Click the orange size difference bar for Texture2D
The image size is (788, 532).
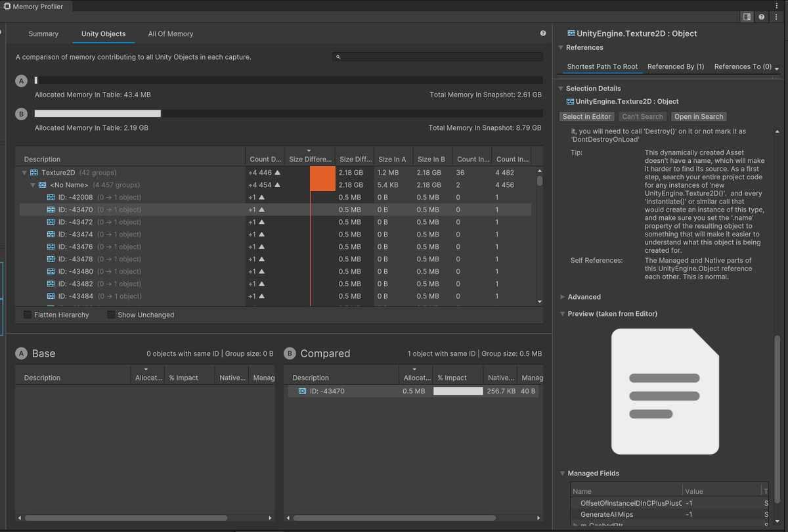(x=322, y=173)
